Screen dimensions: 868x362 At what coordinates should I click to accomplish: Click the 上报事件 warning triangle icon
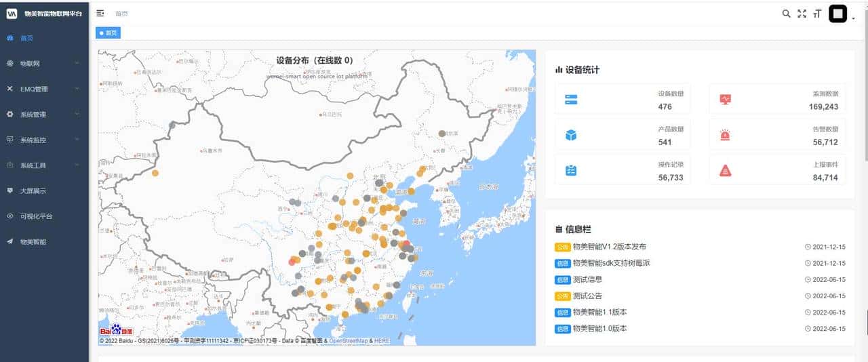725,170
